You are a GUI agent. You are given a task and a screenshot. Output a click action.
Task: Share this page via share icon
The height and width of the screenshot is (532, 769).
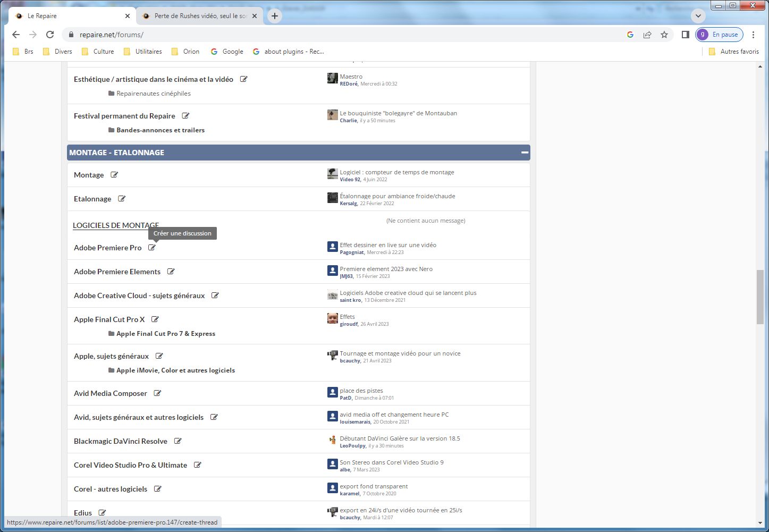[647, 35]
